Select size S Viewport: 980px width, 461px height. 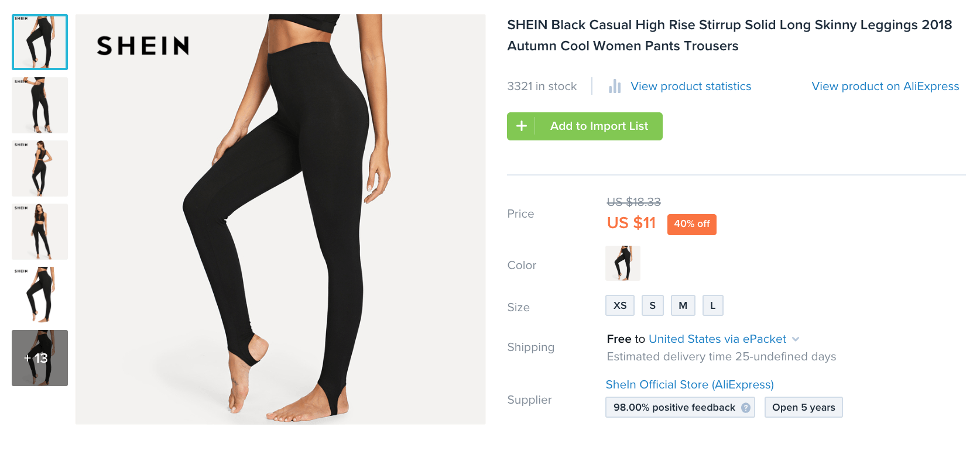point(652,305)
